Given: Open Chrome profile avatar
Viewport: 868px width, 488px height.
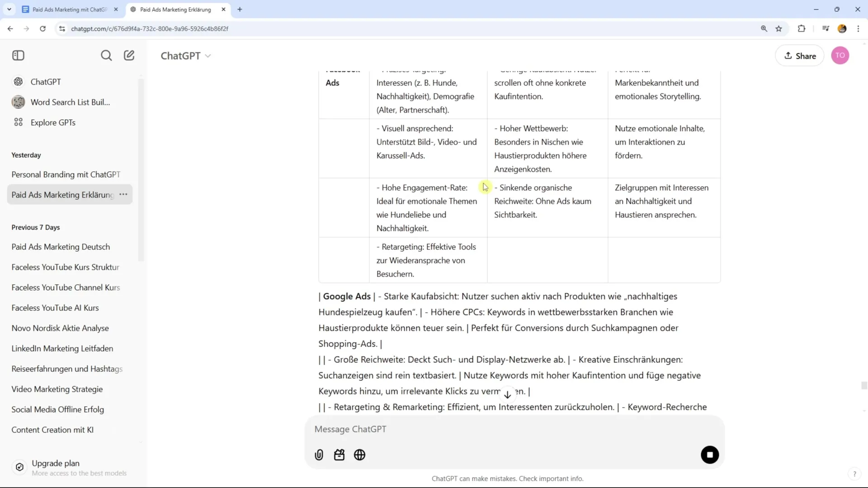Looking at the screenshot, I should point(842,28).
